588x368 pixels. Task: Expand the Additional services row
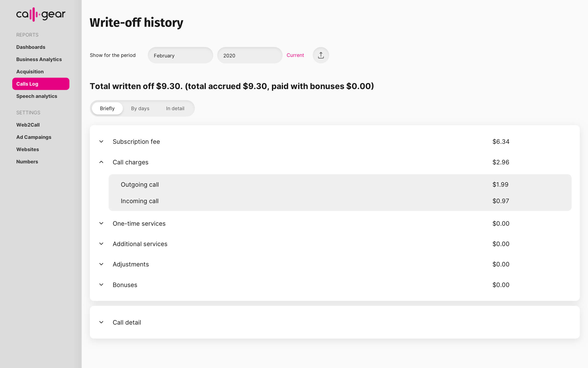coord(101,244)
